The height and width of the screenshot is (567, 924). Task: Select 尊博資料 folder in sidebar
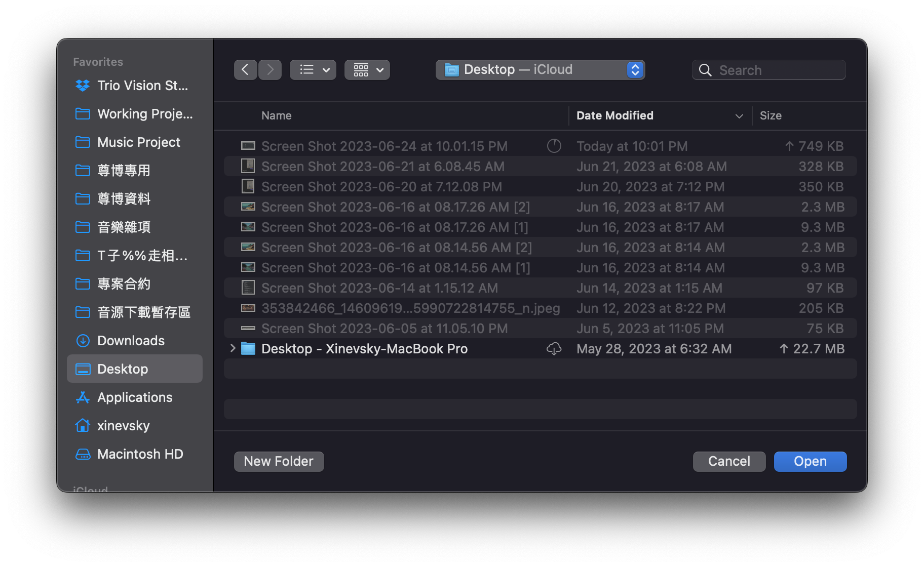135,199
